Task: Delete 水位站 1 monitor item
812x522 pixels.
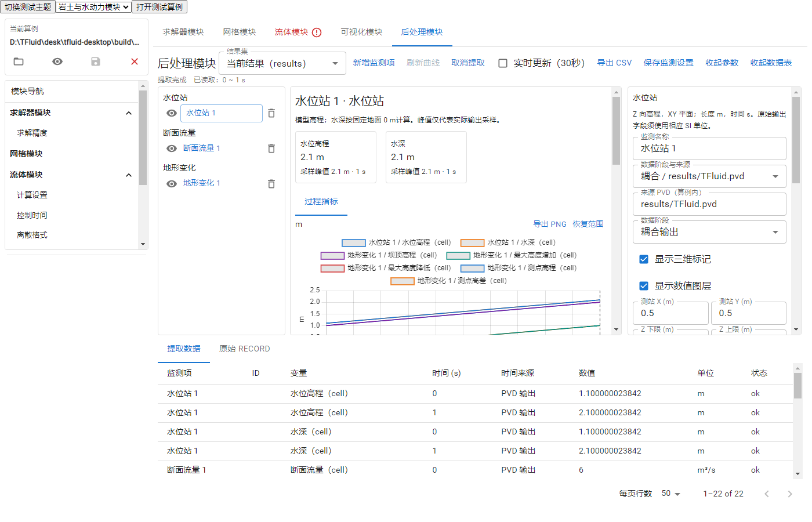Action: 271,113
